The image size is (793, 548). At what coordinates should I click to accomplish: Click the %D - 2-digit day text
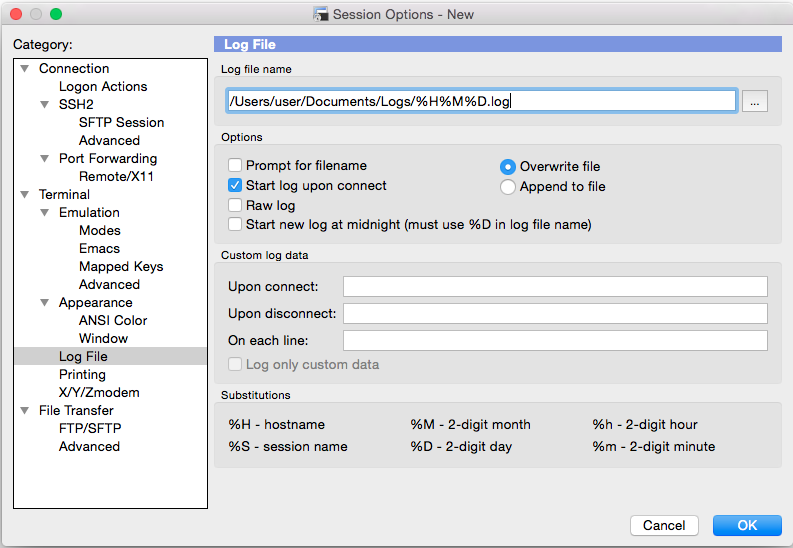point(461,447)
